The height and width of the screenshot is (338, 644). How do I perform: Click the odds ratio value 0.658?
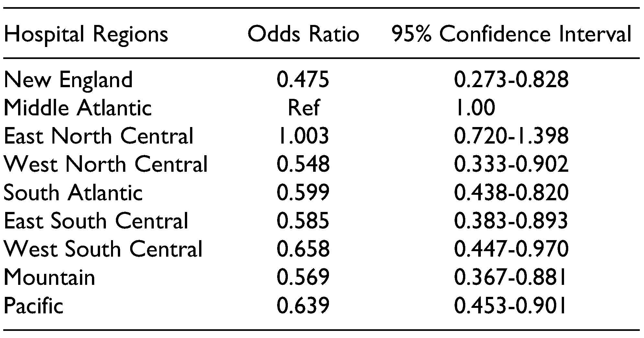tap(303, 249)
